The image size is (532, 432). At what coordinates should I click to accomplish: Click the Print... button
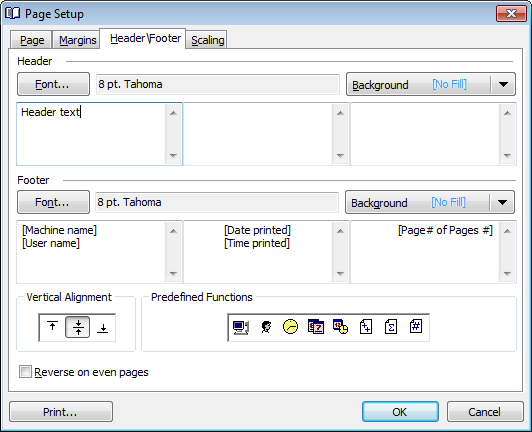pos(61,412)
